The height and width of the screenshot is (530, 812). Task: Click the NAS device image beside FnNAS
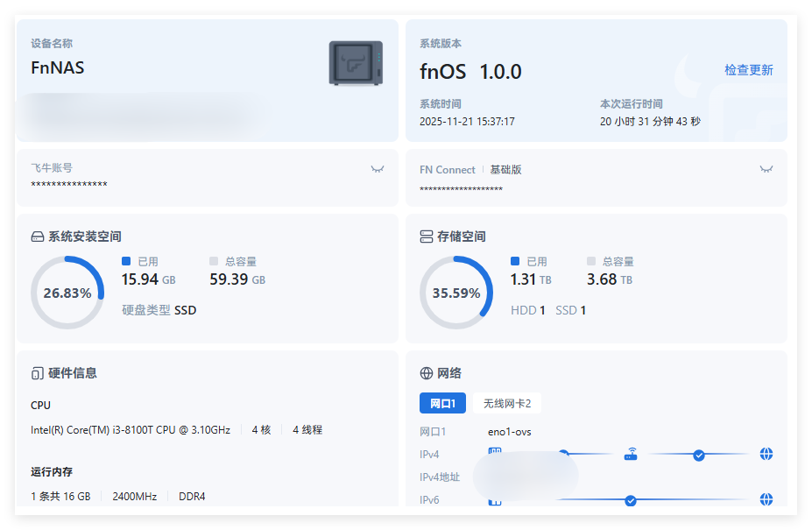tap(356, 63)
